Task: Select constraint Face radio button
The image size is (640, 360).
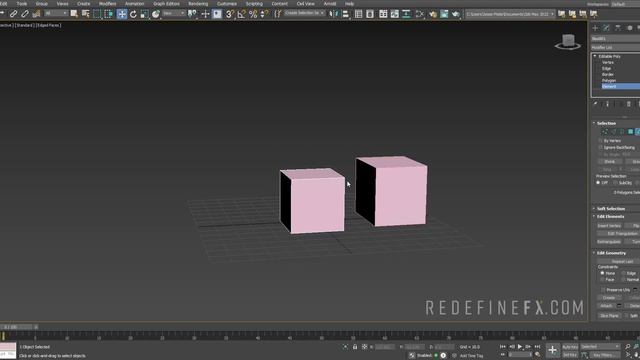Action: tap(602, 280)
